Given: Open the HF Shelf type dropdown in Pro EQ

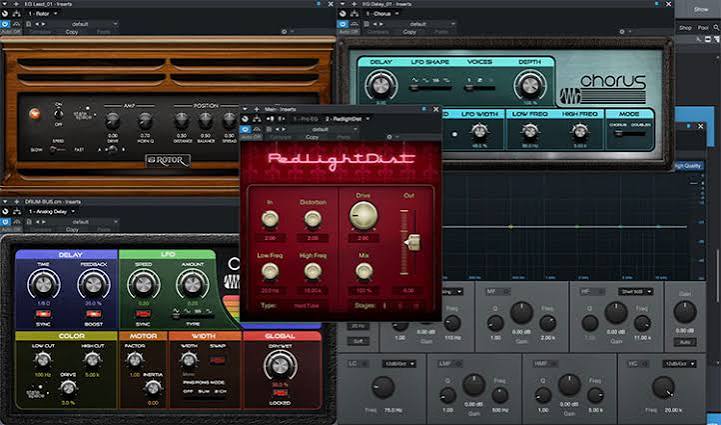Looking at the screenshot, I should point(635,292).
